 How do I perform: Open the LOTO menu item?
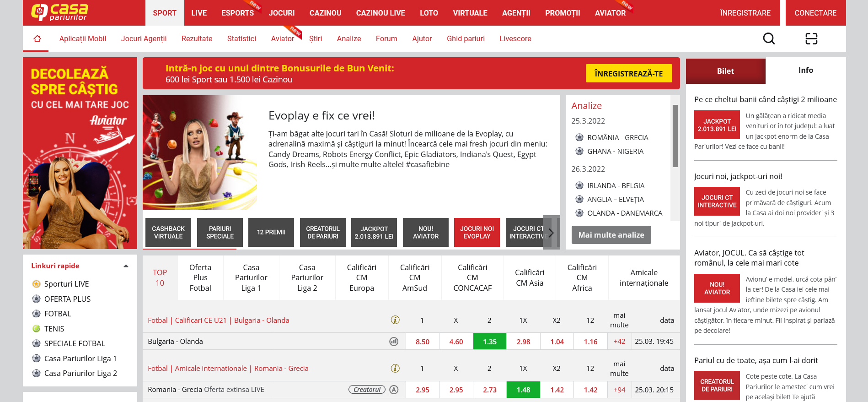(x=429, y=13)
